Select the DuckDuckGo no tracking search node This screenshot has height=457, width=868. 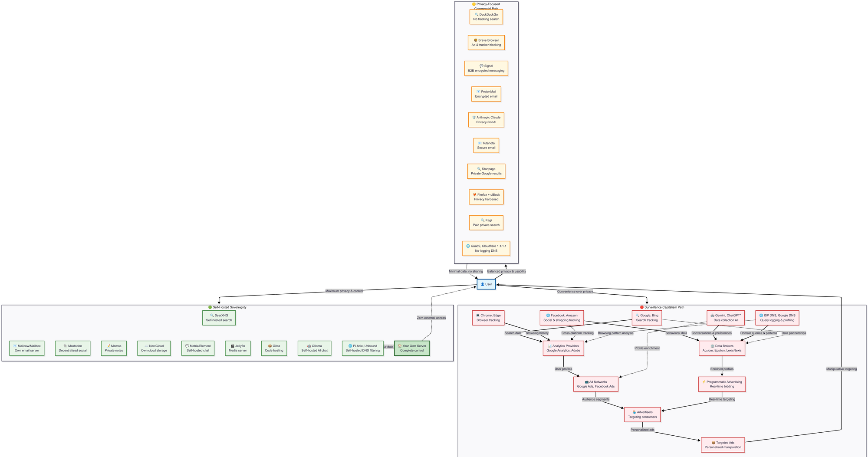click(x=486, y=17)
